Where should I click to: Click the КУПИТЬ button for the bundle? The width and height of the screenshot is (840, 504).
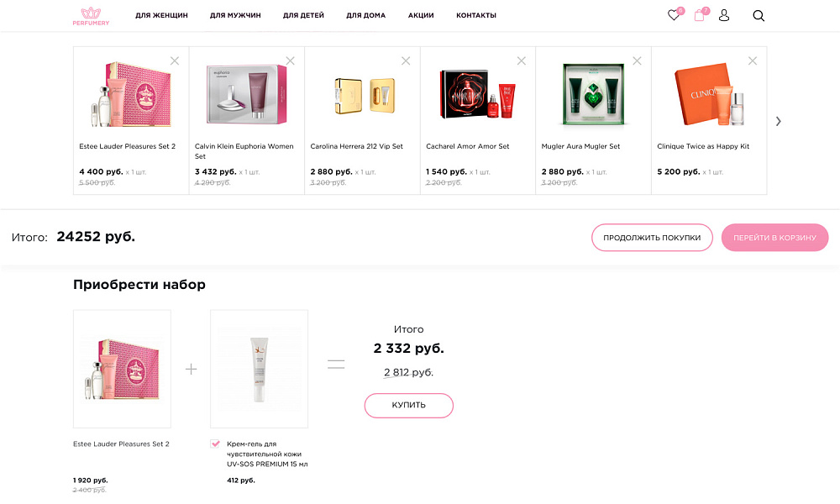[409, 405]
